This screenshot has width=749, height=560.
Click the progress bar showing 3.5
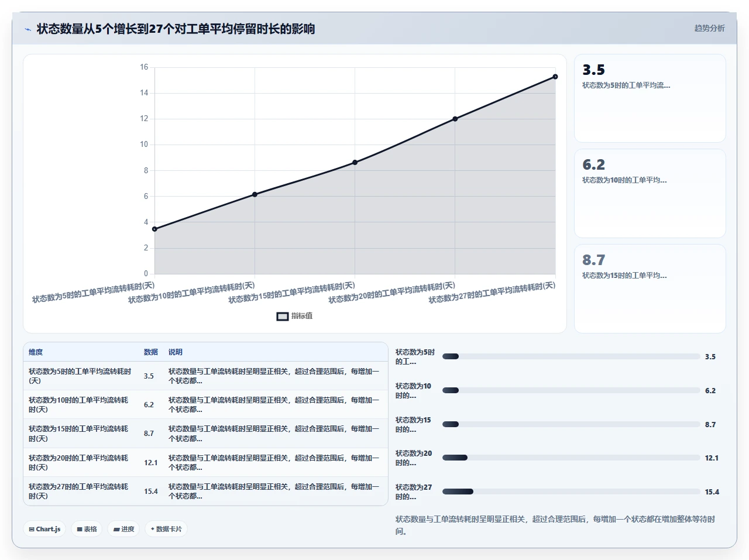(x=571, y=356)
